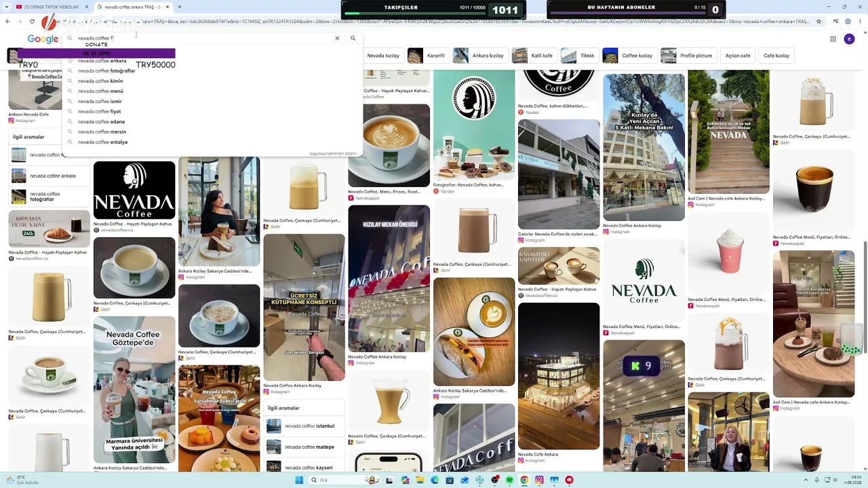Open Instagram from the taskbar
The height and width of the screenshot is (488, 868).
[539, 480]
